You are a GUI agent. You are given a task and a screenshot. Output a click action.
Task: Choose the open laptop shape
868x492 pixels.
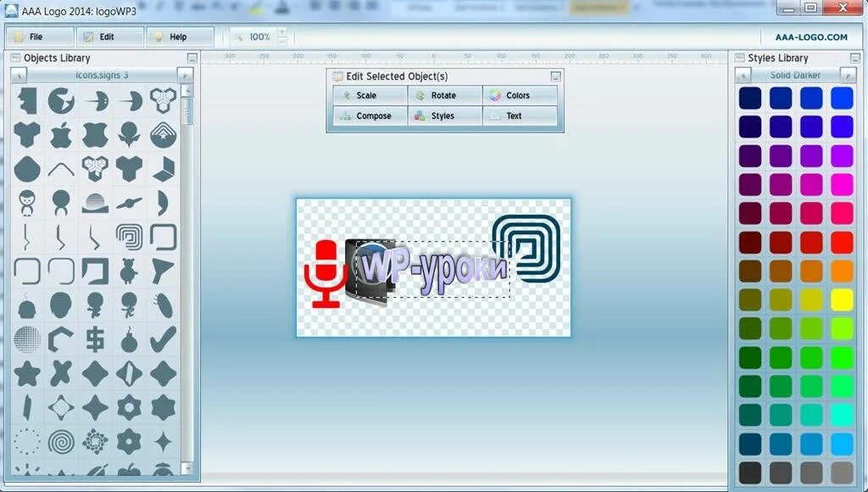tap(164, 169)
